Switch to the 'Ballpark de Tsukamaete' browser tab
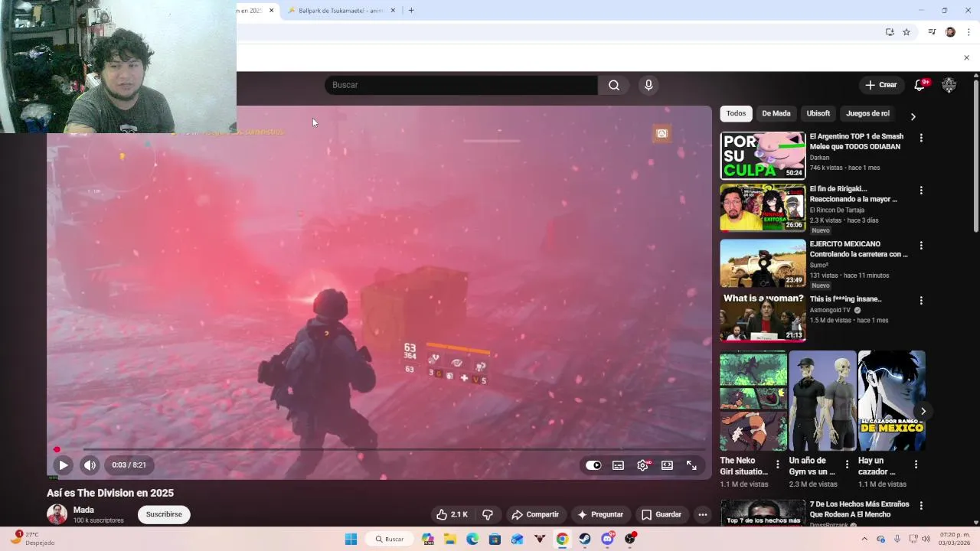980x551 pixels. (341, 11)
